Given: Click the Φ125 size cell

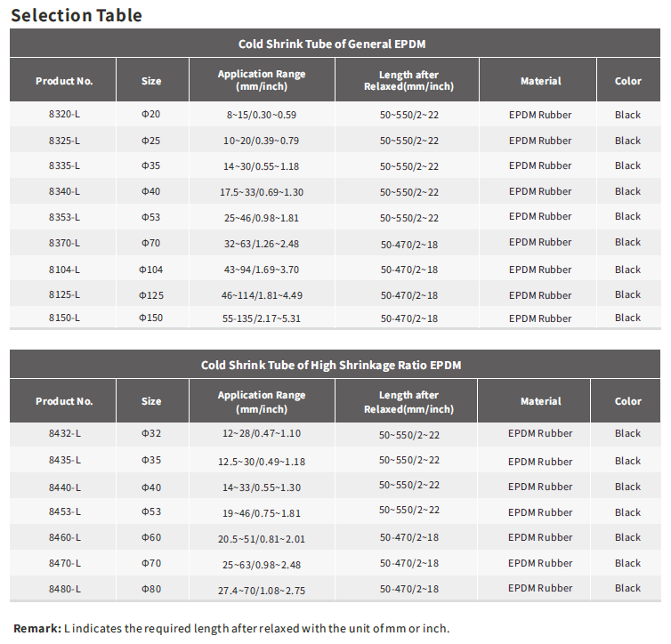Looking at the screenshot, I should [151, 294].
